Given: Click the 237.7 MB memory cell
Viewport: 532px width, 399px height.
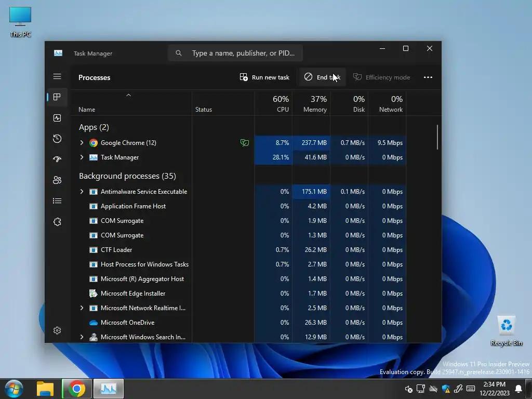Looking at the screenshot, I should 311,143.
